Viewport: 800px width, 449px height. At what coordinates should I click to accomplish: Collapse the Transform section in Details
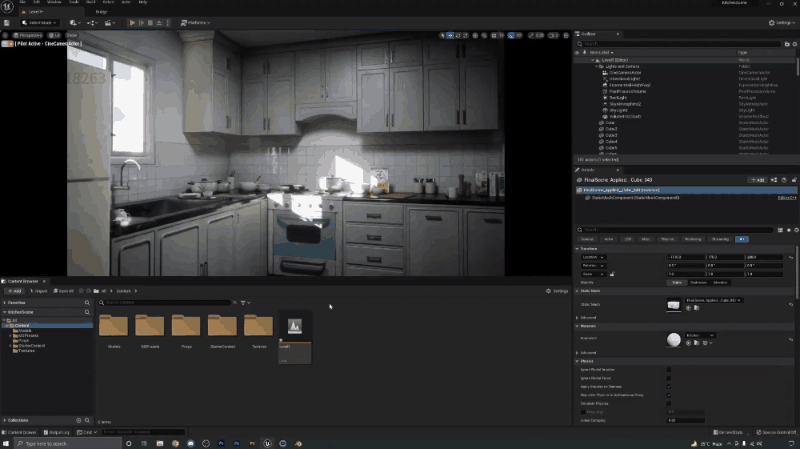point(578,249)
